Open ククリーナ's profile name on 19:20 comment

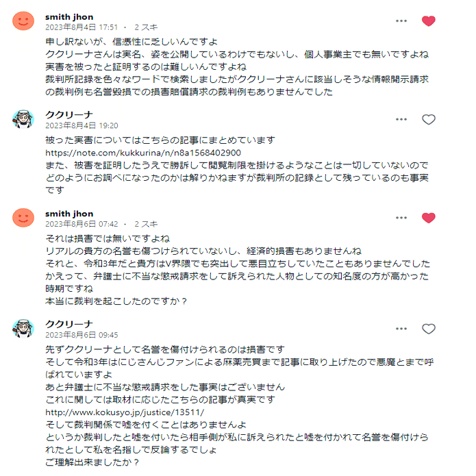(68, 115)
